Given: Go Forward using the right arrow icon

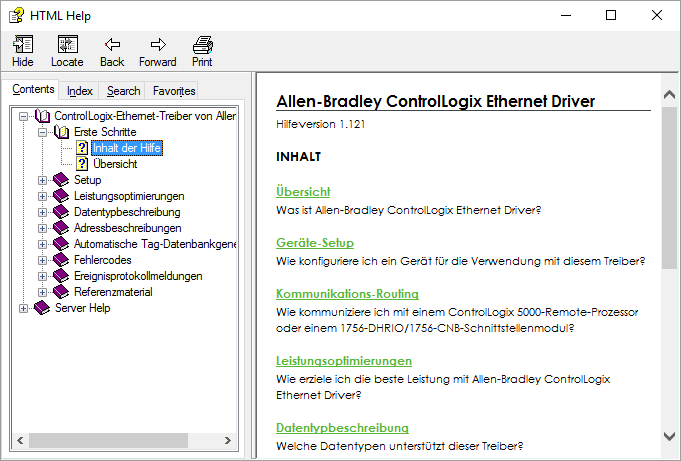Looking at the screenshot, I should click(158, 44).
